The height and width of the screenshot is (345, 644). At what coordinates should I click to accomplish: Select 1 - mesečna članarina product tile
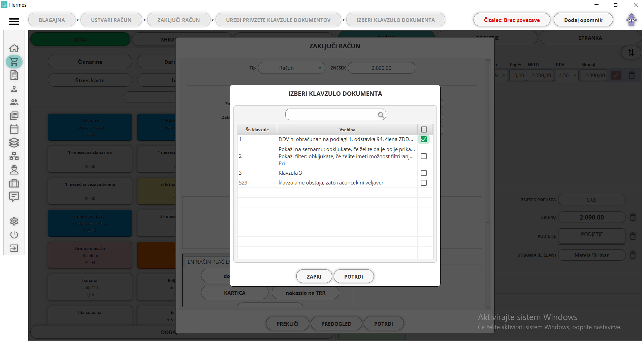90,159
